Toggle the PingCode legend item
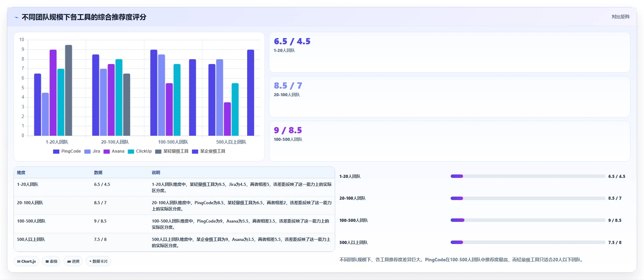This screenshot has height=280, width=644. click(x=67, y=151)
